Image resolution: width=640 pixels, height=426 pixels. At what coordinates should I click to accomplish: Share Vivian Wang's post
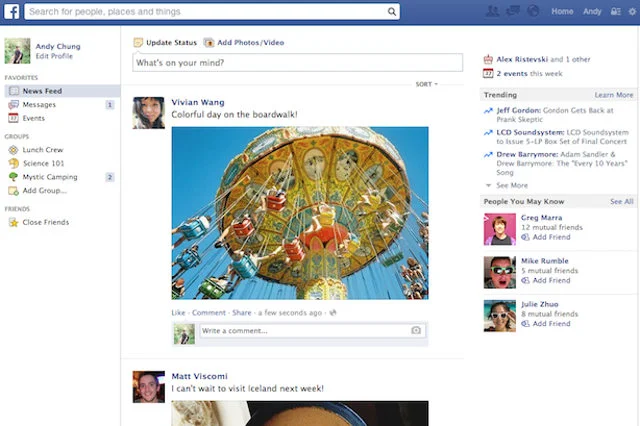point(242,313)
